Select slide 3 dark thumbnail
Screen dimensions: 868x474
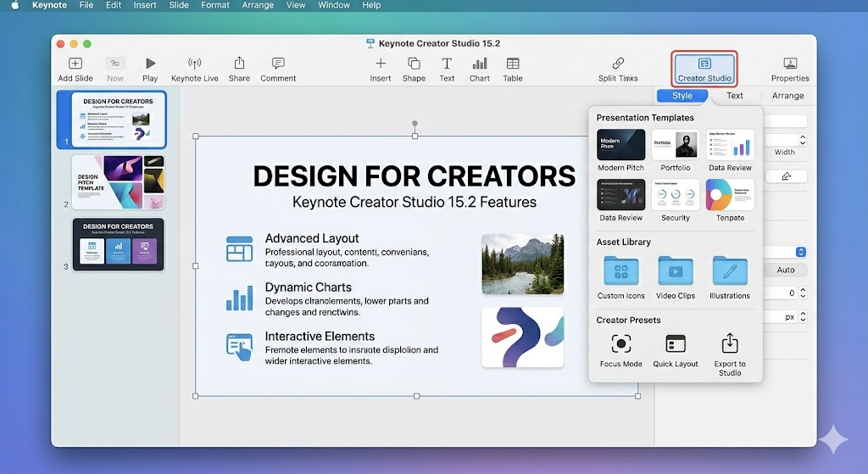[118, 244]
